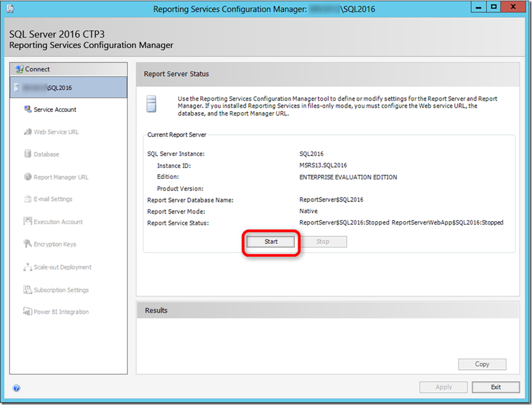Open the Connect option
The image size is (532, 405).
coord(69,69)
